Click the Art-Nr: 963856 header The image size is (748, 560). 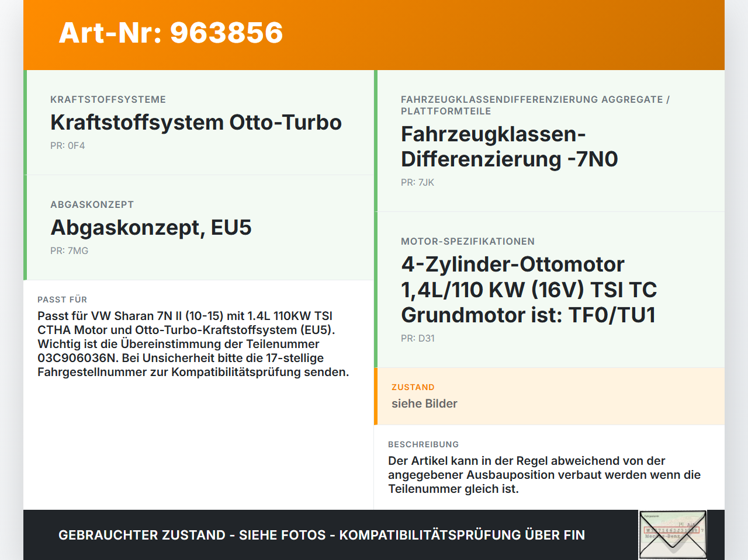[x=170, y=33]
